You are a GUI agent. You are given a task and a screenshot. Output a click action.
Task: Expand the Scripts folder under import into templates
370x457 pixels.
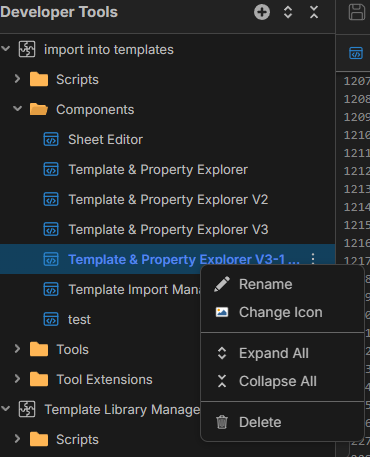(17, 79)
